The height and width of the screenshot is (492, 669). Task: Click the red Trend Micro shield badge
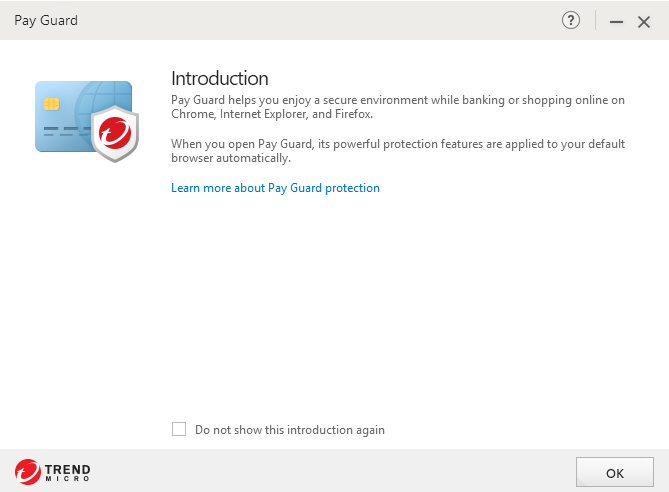pos(113,133)
